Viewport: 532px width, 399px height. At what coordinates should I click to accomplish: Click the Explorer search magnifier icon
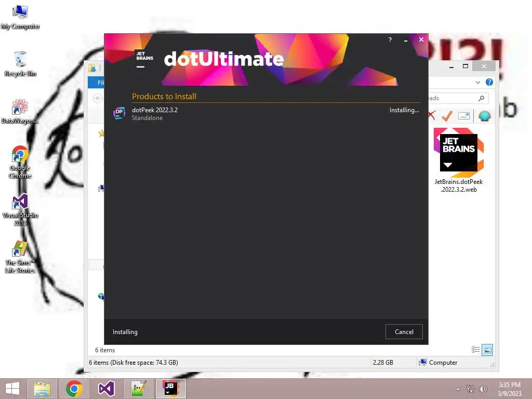(x=481, y=98)
